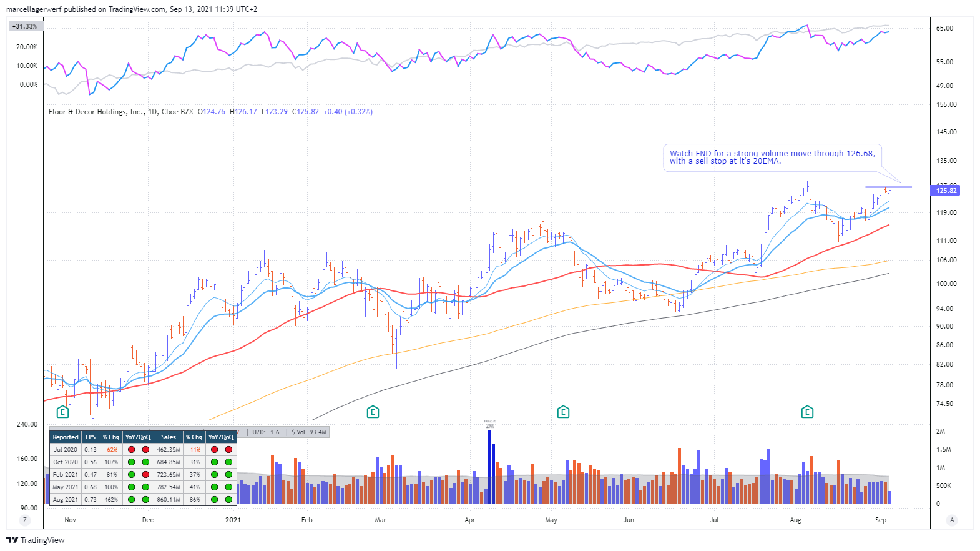Click the 'Reported' table column header

click(x=66, y=437)
